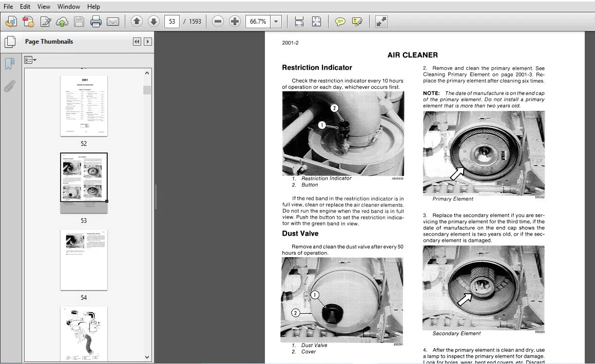Open the Bookmarks panel icon
This screenshot has height=364, width=595.
pos(9,64)
